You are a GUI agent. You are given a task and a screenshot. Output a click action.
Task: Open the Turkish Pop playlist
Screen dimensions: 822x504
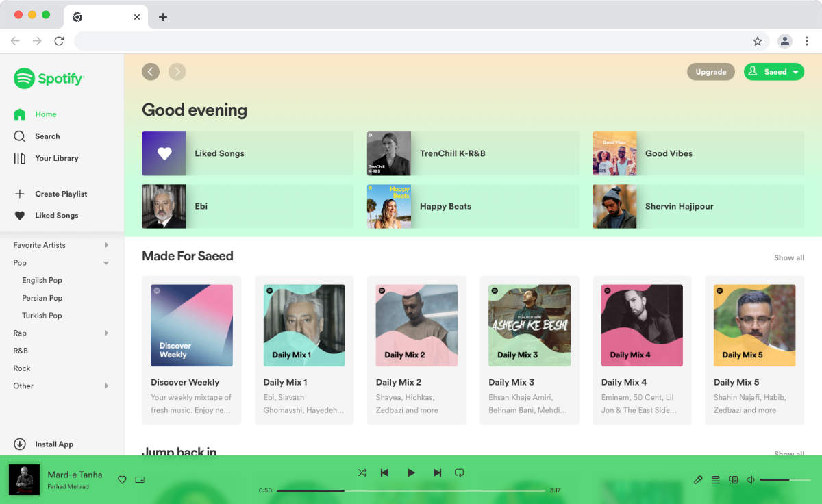pyautogui.click(x=42, y=316)
